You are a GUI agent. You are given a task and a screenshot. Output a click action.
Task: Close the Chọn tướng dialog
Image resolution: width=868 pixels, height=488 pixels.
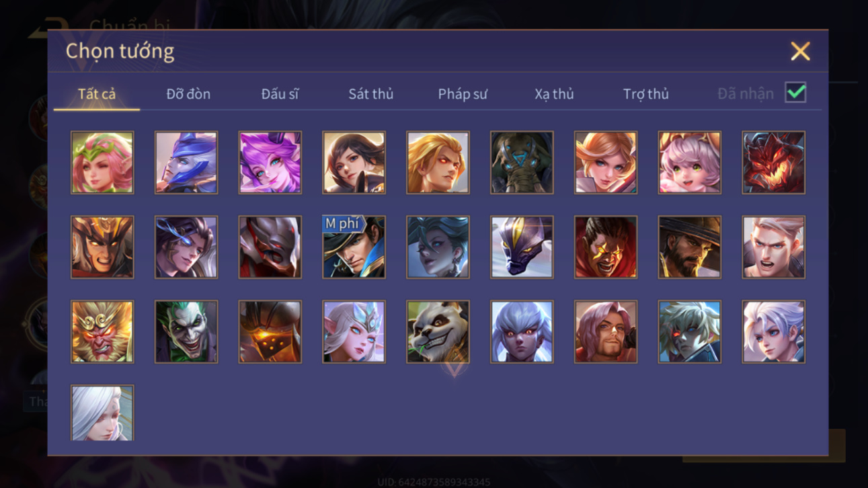800,51
